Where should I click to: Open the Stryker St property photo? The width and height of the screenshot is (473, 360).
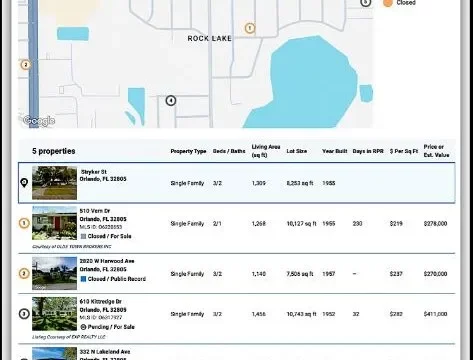pyautogui.click(x=54, y=183)
